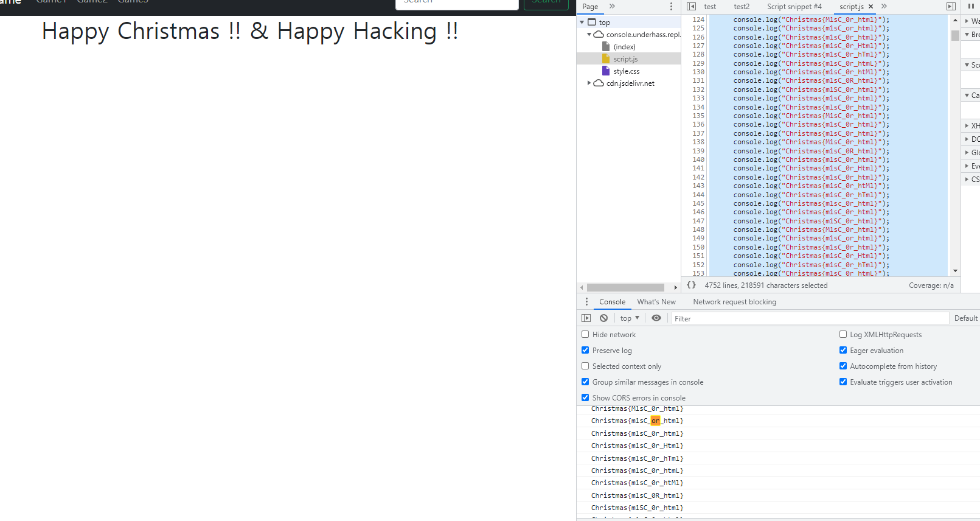Open the drawer three-dot menu

(x=586, y=302)
